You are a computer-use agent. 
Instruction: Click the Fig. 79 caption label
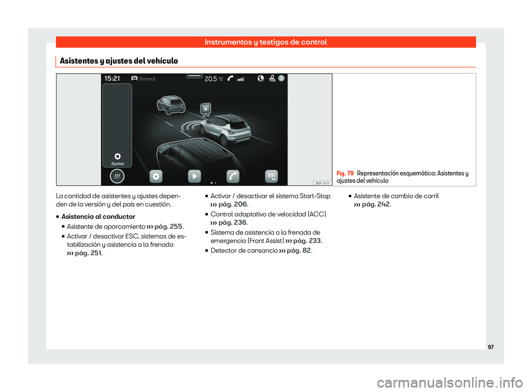coord(345,173)
